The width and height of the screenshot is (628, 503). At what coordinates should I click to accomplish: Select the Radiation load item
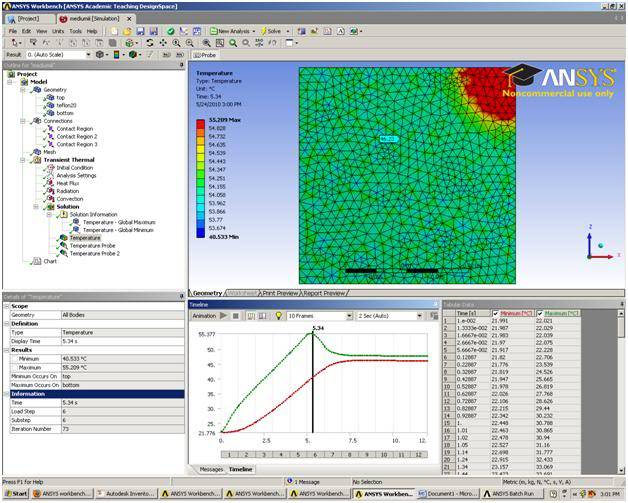click(x=68, y=191)
